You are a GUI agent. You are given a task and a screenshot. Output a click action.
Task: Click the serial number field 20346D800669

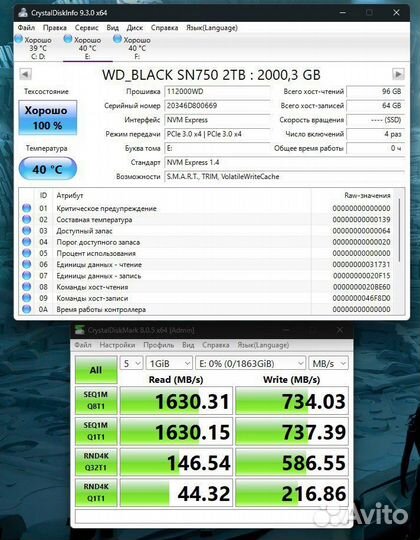point(217,106)
